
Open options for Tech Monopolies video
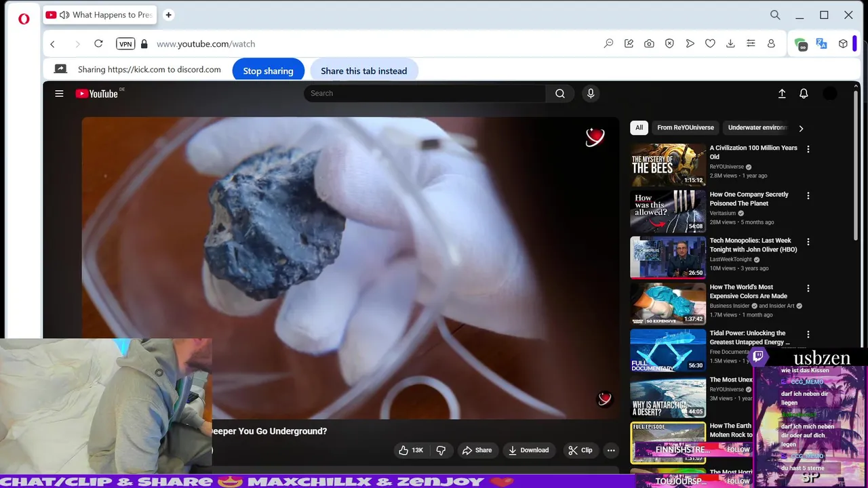[x=808, y=242]
